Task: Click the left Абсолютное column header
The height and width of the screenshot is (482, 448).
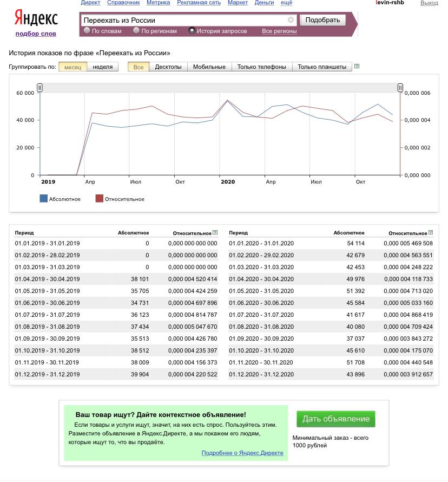Action: (133, 233)
